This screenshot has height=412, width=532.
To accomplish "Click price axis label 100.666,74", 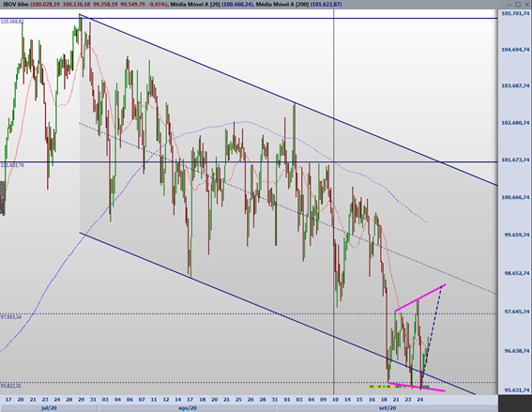I will click(515, 197).
